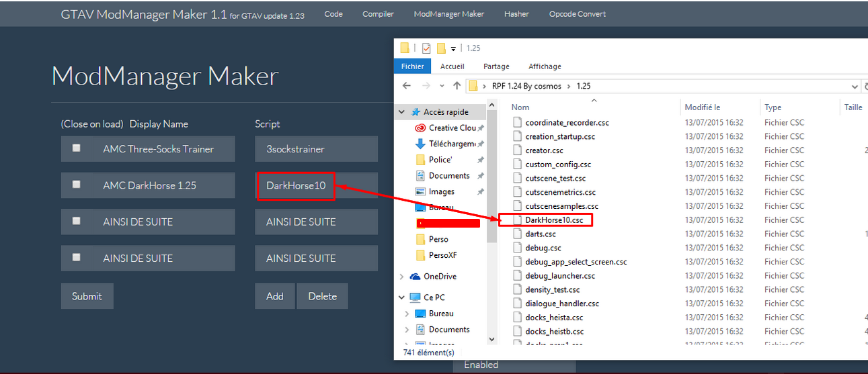Check Close on load for AMC Three-Socks Trainer
Image resolution: width=868 pixels, height=374 pixels.
[x=76, y=148]
